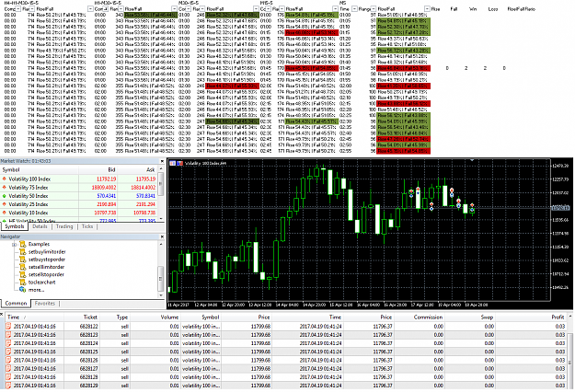The height and width of the screenshot is (392, 575).
Task: Click Volatility 50 Index green up-arrow icon
Action: pos(5,196)
